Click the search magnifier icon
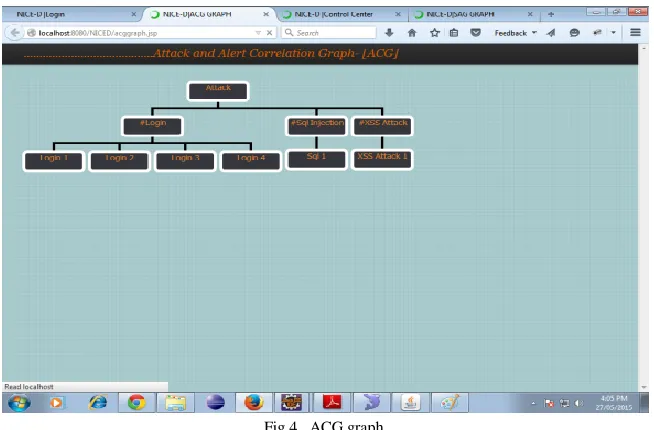 (289, 32)
